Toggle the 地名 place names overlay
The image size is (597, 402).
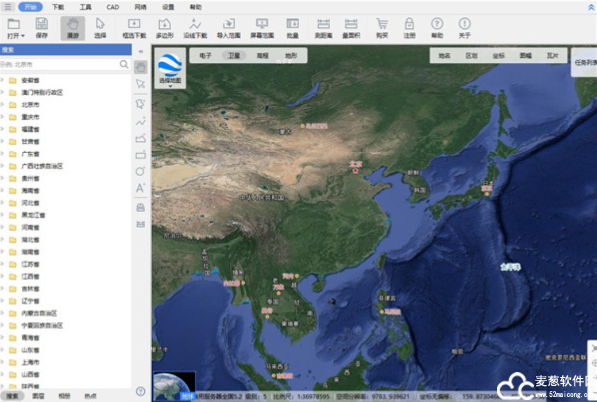(x=444, y=56)
